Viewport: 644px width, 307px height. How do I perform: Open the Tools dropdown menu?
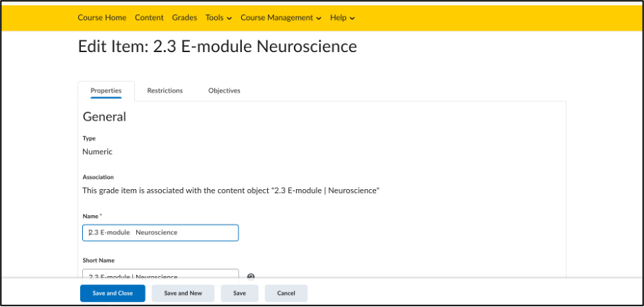[219, 18]
